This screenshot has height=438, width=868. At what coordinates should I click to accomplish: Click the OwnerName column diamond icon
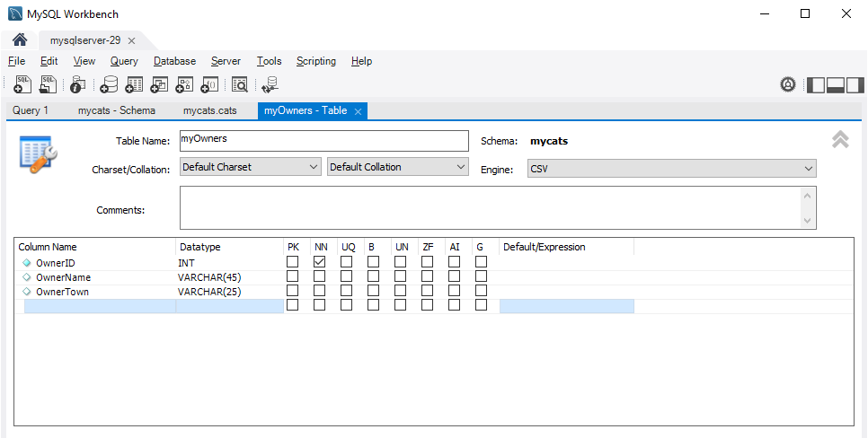[x=26, y=277]
